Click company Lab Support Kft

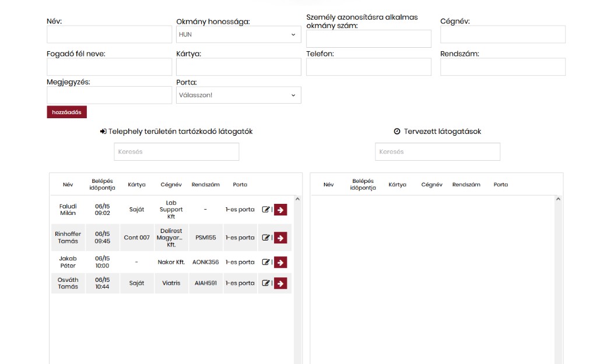pos(171,210)
